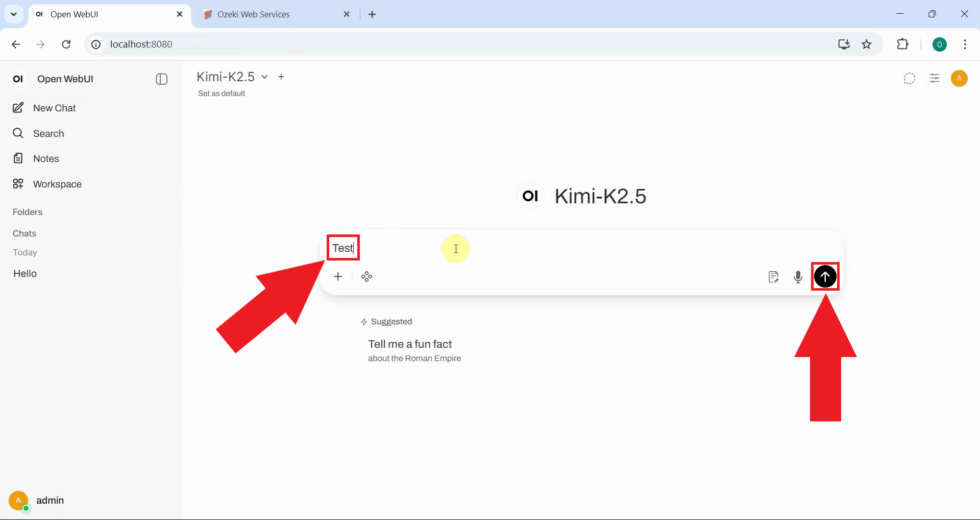Image resolution: width=980 pixels, height=520 pixels.
Task: Open chat controls with the sliders icon
Action: point(935,78)
